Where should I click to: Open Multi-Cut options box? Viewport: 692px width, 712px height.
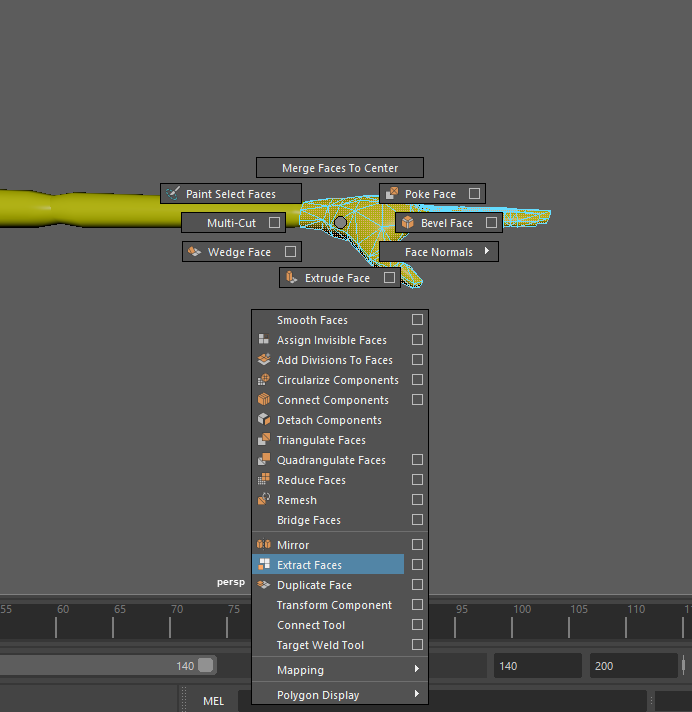pos(274,222)
